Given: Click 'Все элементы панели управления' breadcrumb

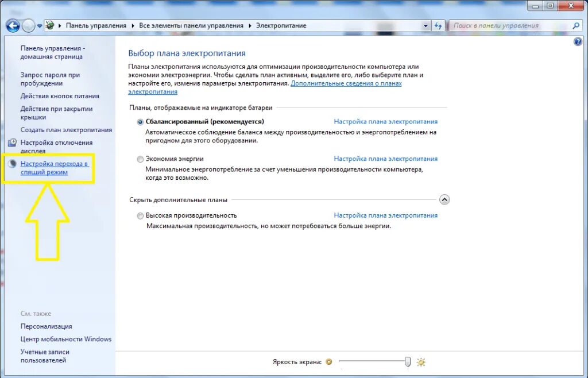Looking at the screenshot, I should pyautogui.click(x=191, y=25).
